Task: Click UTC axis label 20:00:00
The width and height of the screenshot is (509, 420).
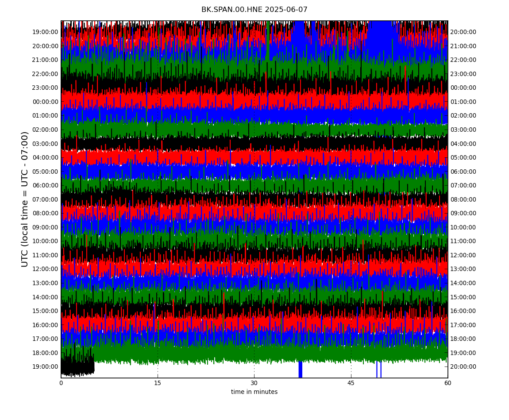Action: tap(46, 46)
